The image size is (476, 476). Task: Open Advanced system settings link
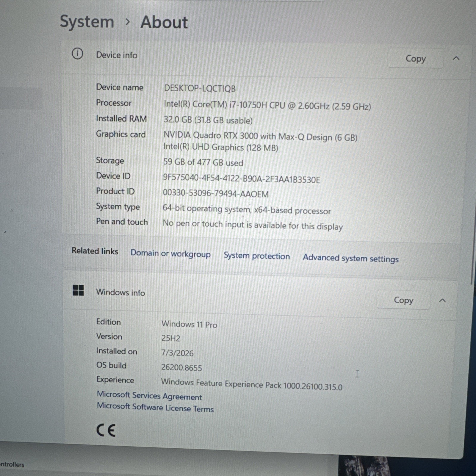[351, 258]
